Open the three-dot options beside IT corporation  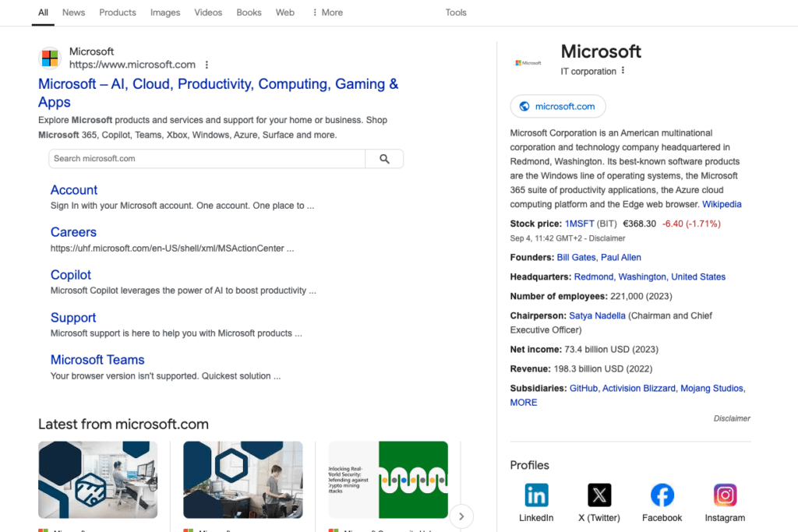(623, 71)
